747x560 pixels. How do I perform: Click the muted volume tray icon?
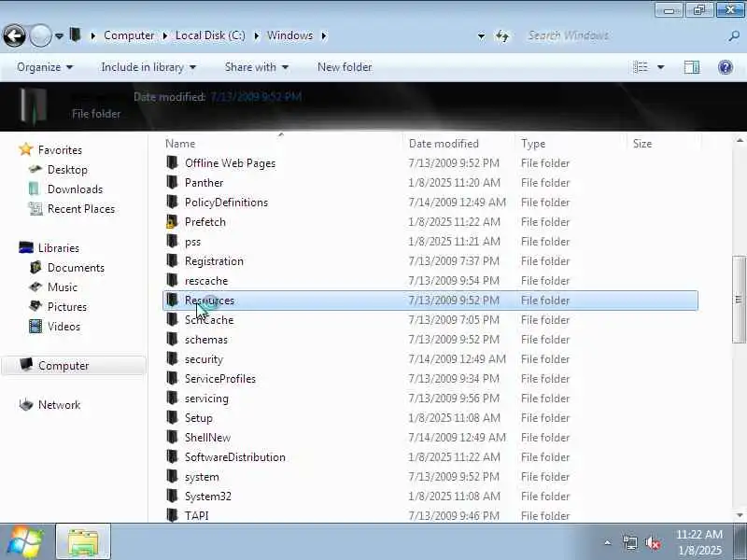[652, 543]
